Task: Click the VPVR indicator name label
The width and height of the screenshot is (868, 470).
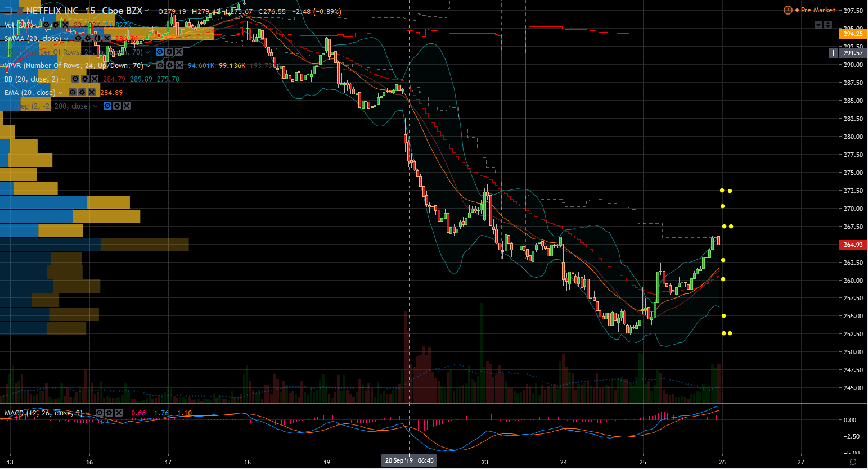Action: [74, 66]
